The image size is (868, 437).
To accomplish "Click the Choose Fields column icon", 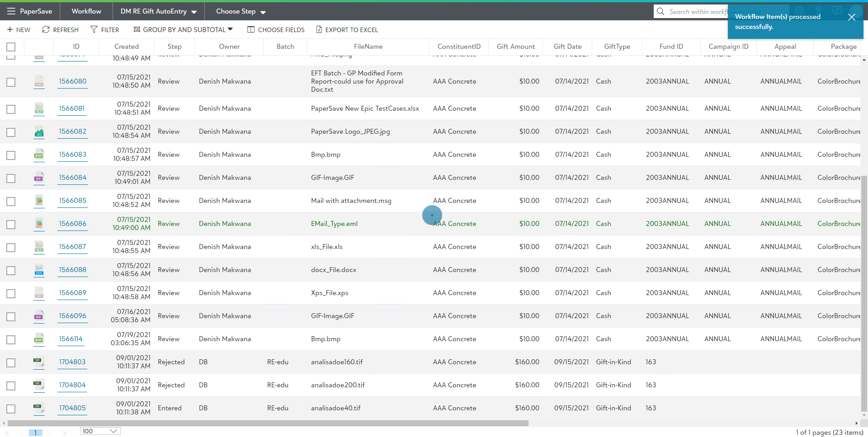I will click(x=251, y=30).
